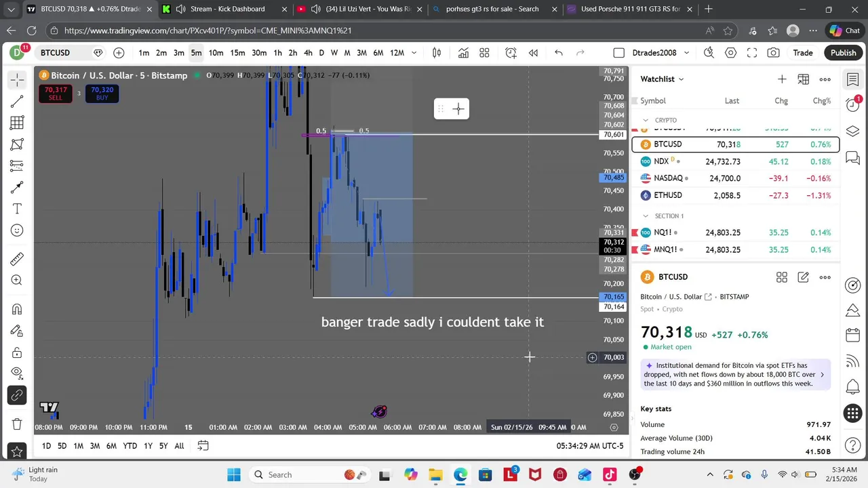Open notifications bell in right sidebar

(853, 387)
